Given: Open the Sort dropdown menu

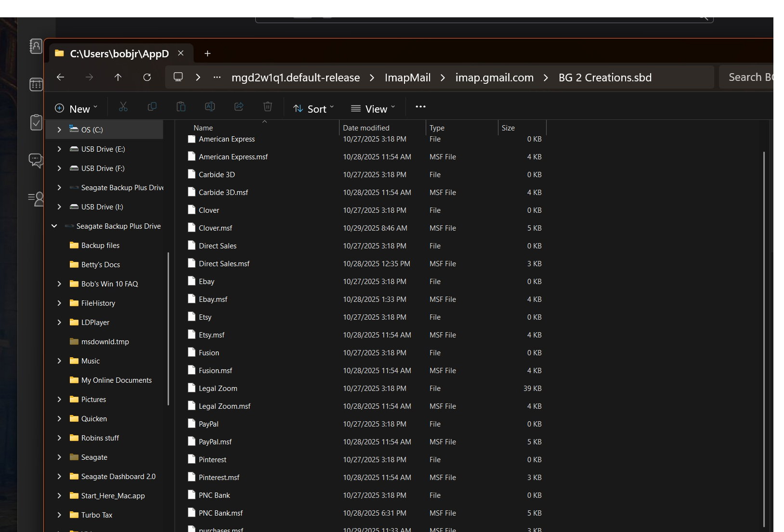Looking at the screenshot, I should click(314, 109).
